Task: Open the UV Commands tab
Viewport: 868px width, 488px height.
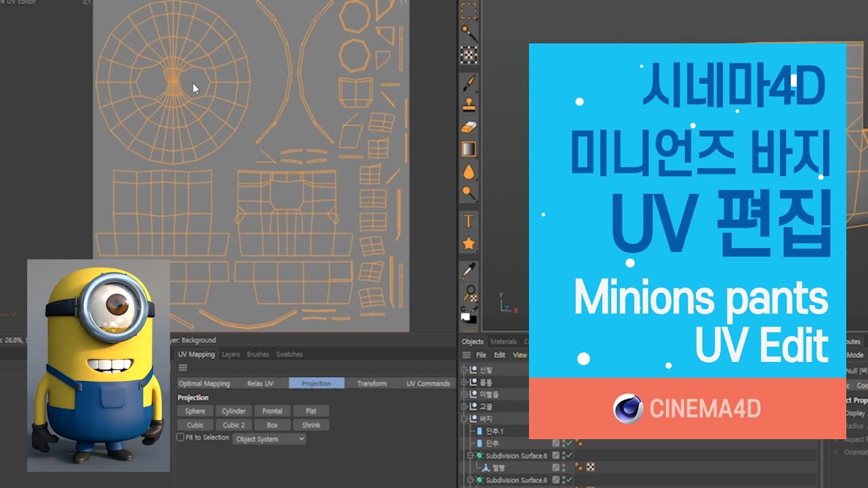Action: (x=428, y=384)
